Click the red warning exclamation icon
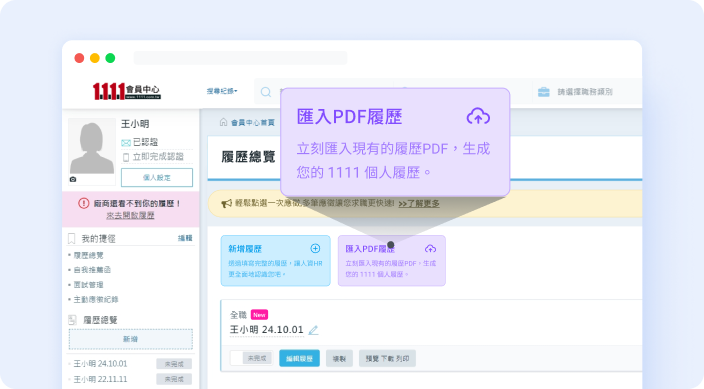 (84, 203)
